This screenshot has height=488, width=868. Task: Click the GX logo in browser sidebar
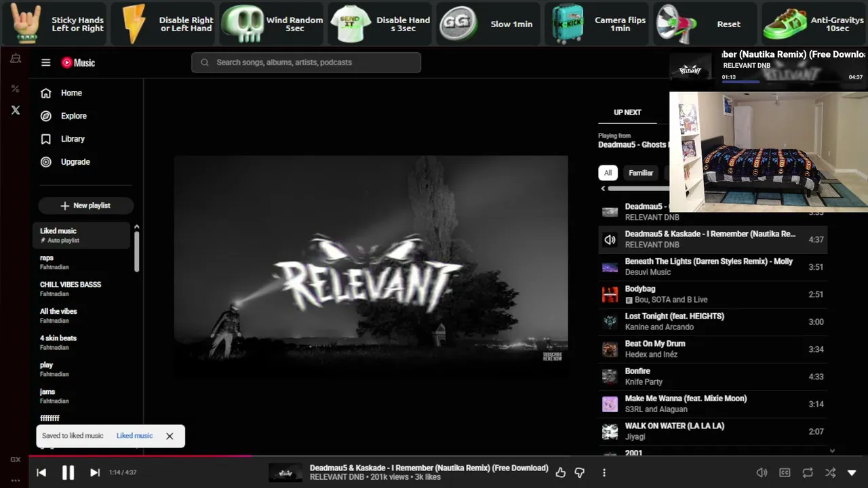(15, 460)
